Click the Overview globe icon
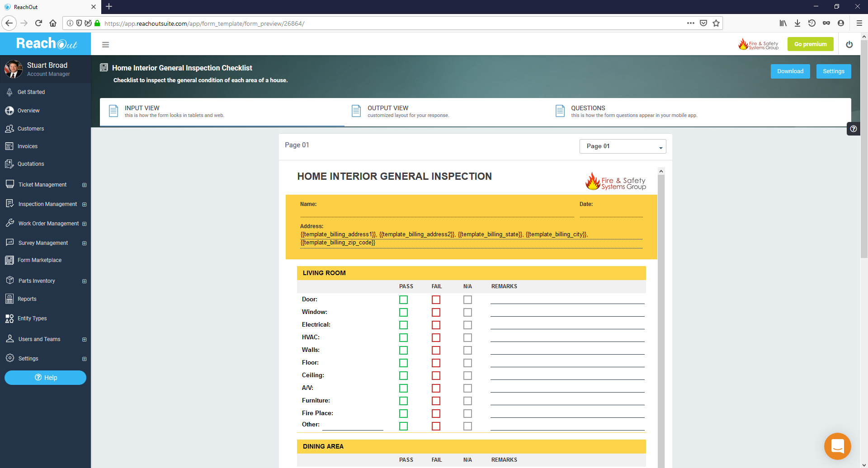868x468 pixels. [x=9, y=111]
